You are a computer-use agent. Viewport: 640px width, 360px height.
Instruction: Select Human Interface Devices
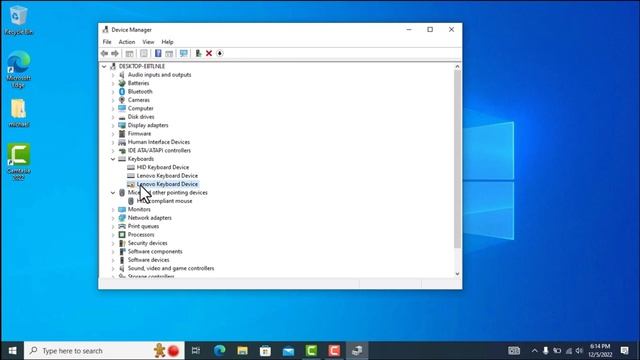coord(159,142)
